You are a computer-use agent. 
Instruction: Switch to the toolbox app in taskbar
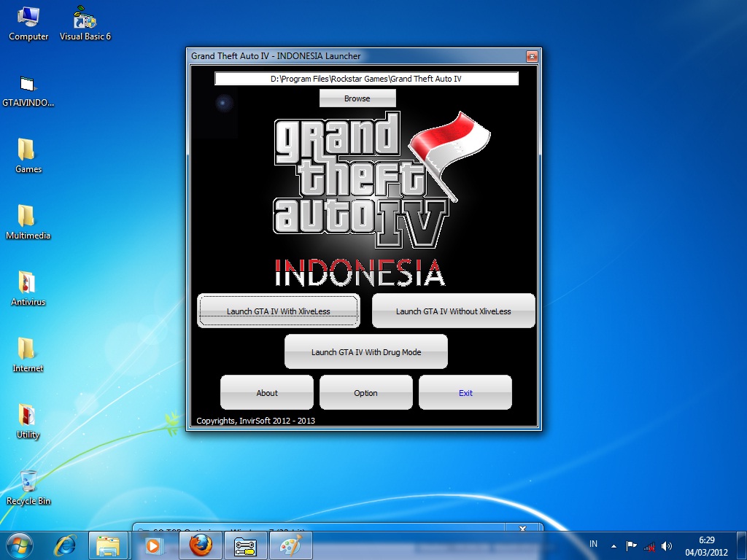pyautogui.click(x=245, y=545)
